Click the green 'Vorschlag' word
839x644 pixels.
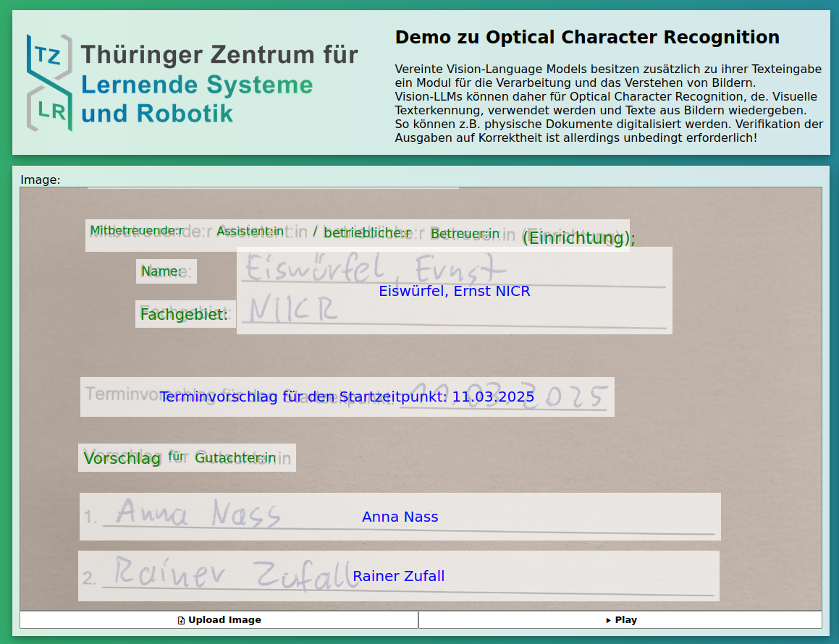tap(122, 459)
